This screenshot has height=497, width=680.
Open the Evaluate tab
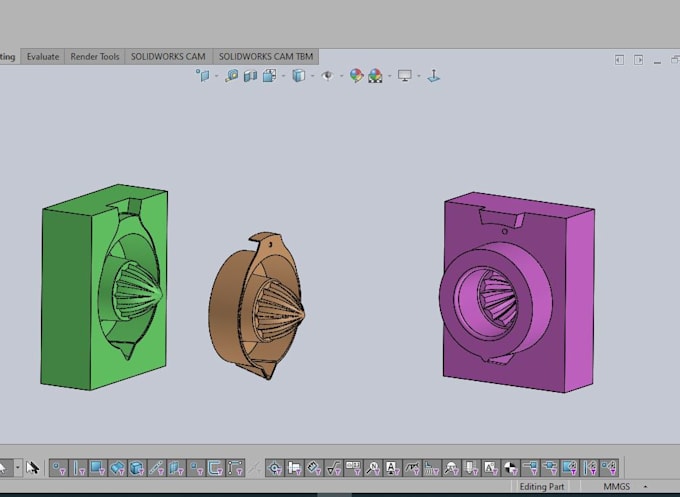(x=43, y=56)
